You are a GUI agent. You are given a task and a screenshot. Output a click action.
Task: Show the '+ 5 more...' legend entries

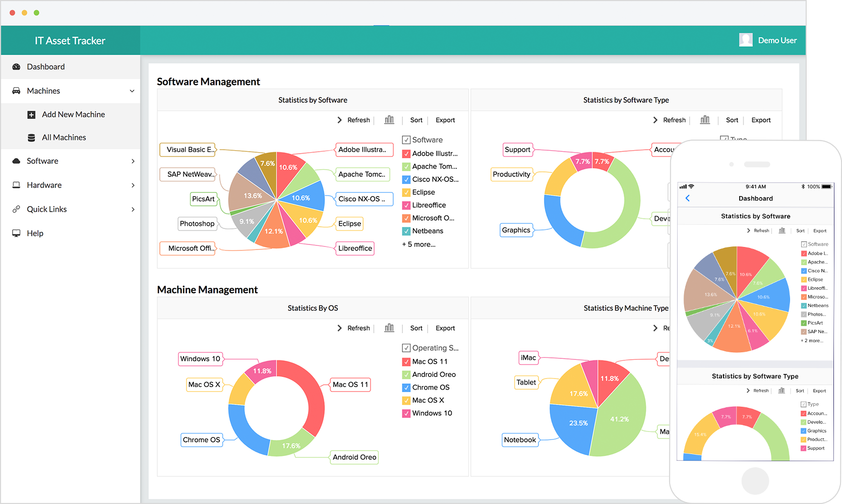[x=418, y=244]
